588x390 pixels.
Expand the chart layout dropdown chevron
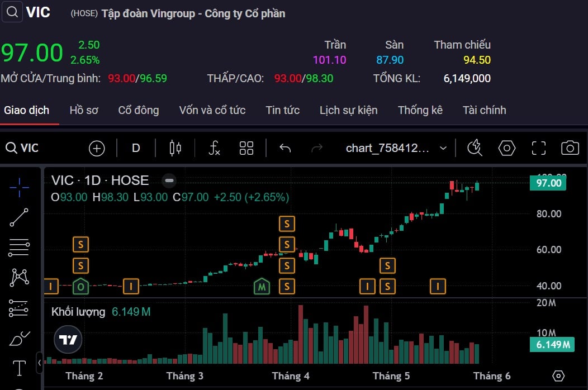pyautogui.click(x=443, y=148)
